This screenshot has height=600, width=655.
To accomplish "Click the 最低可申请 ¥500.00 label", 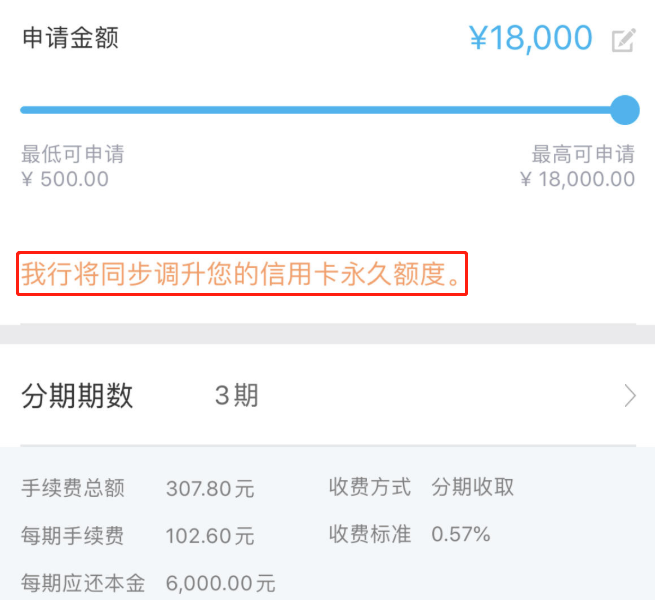I will pos(73,166).
